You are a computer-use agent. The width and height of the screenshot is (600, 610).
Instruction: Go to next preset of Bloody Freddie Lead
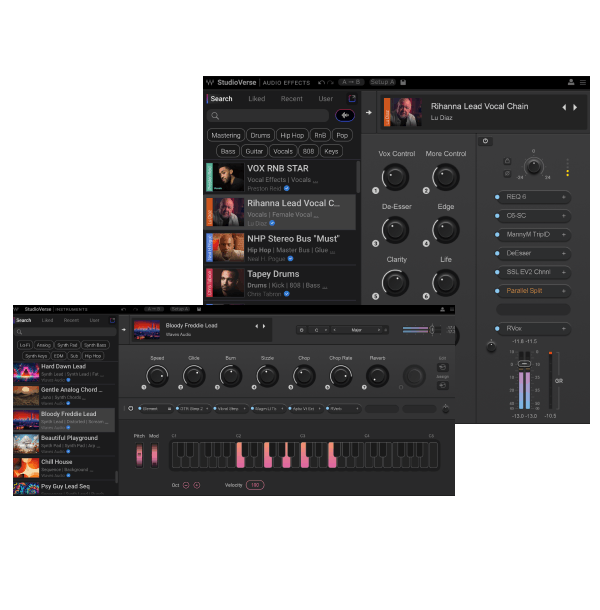(264, 326)
